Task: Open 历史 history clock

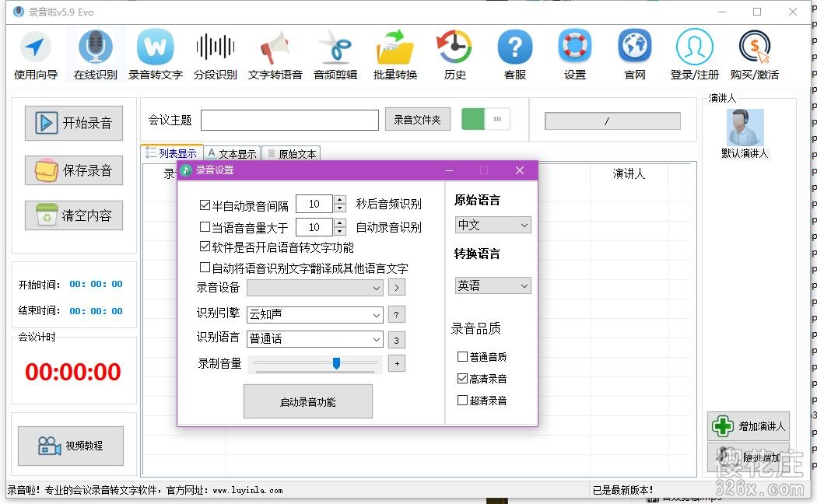Action: coord(455,54)
